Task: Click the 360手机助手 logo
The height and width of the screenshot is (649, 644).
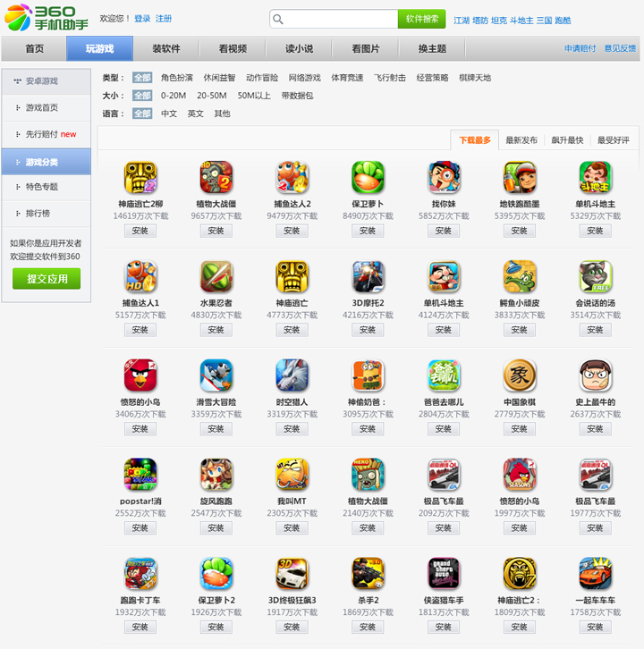Action: (46, 18)
